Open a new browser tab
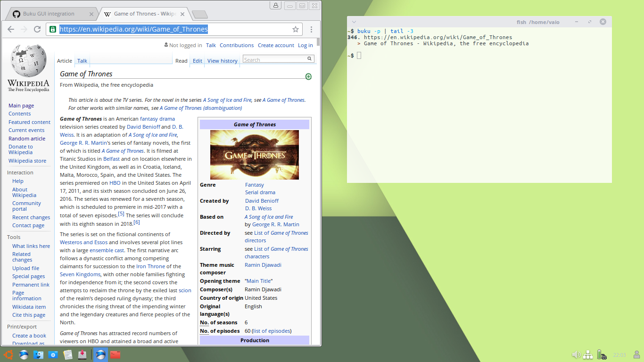 pyautogui.click(x=200, y=14)
